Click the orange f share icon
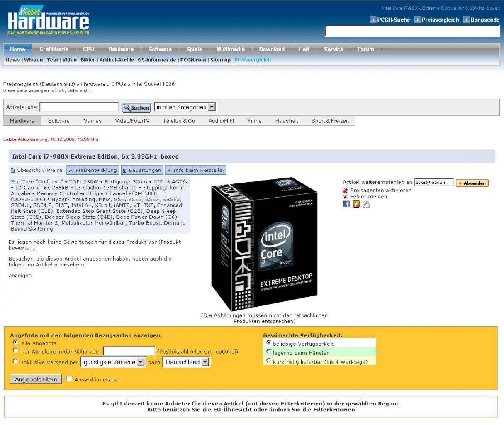The height and width of the screenshot is (425, 504). (x=356, y=204)
